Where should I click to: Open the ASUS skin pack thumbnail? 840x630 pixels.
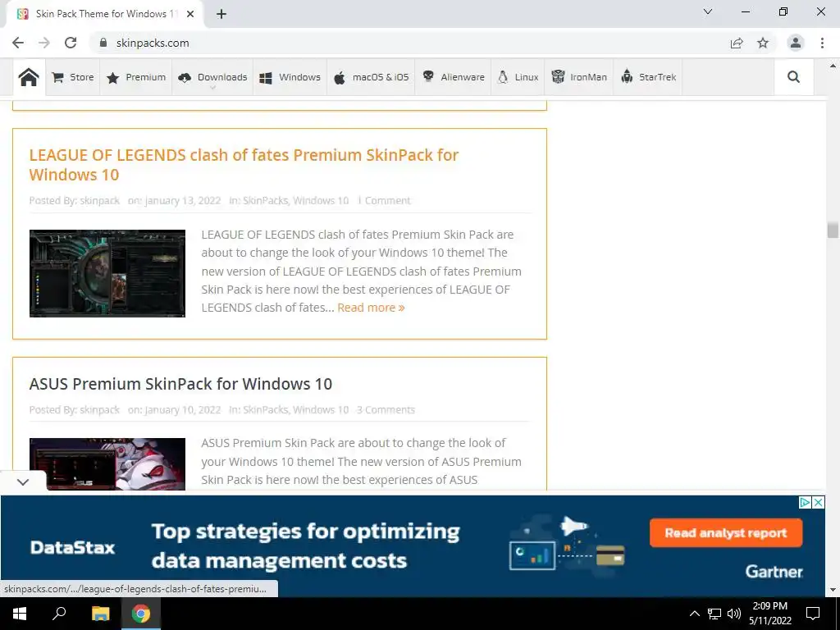click(107, 464)
